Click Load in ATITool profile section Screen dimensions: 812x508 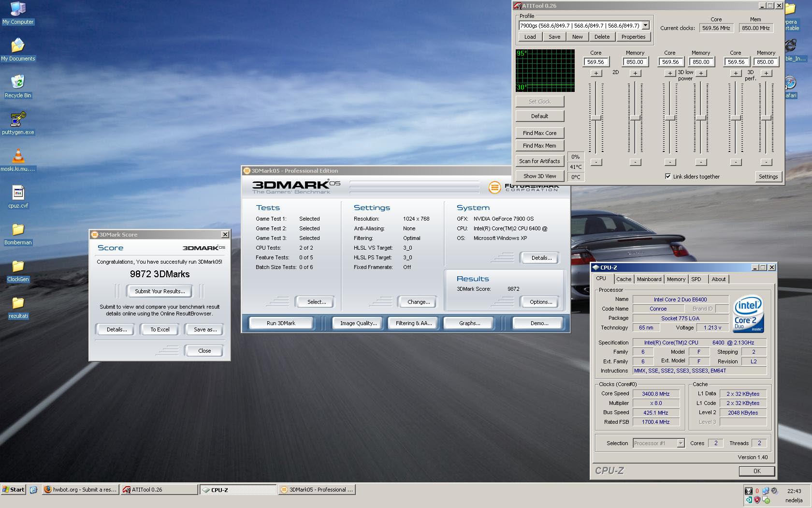click(530, 37)
